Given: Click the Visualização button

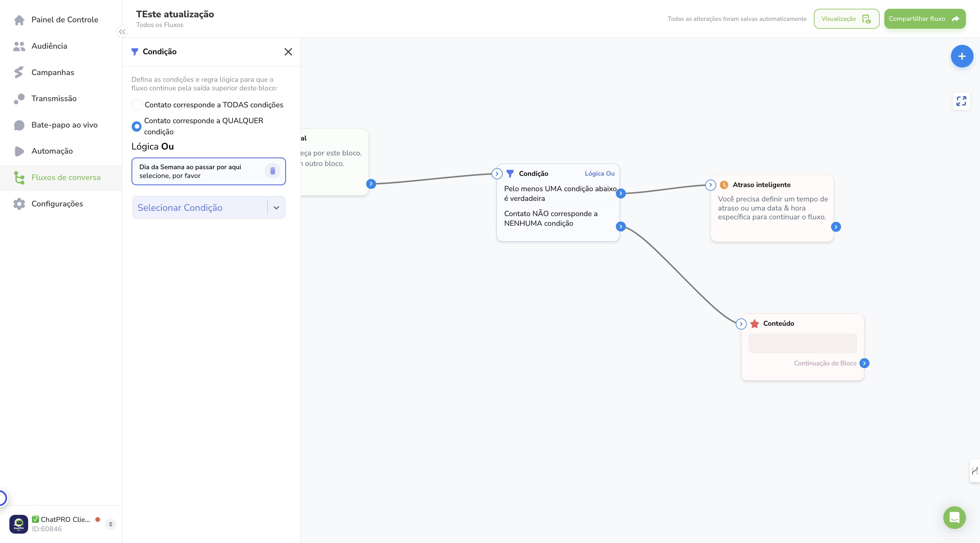Looking at the screenshot, I should click(x=846, y=19).
